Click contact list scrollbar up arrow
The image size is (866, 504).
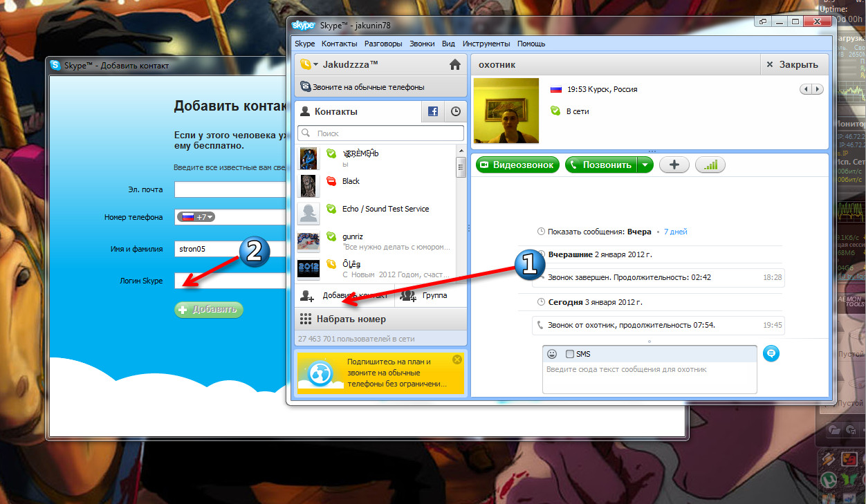tap(461, 151)
